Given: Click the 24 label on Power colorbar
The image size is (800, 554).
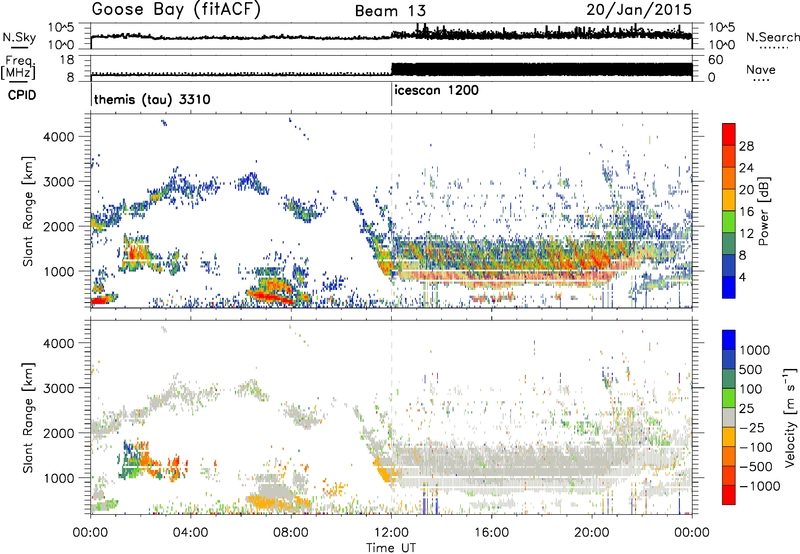Looking at the screenshot, I should [x=746, y=168].
